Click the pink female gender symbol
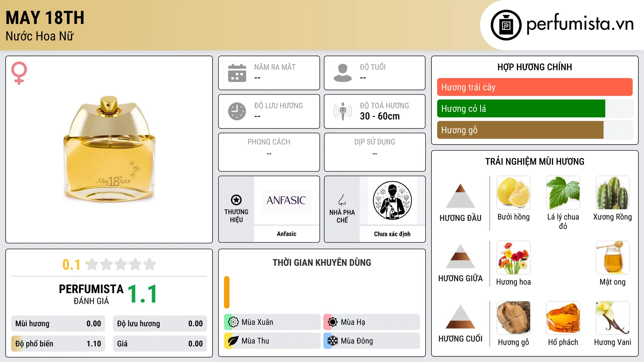This screenshot has width=644, height=362. pos(19,73)
